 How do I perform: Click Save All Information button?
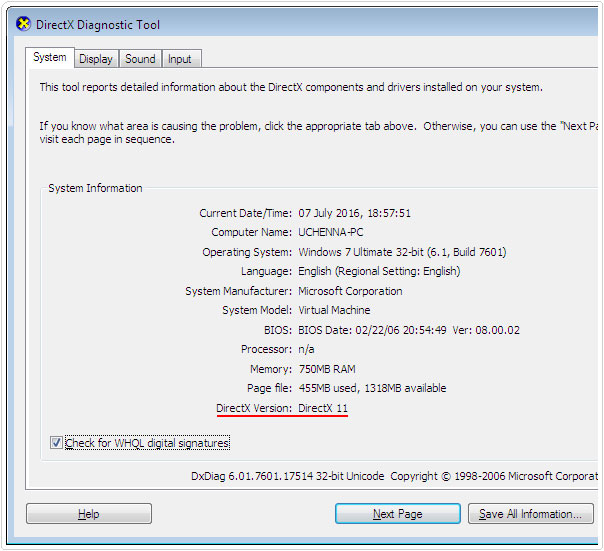[530, 514]
